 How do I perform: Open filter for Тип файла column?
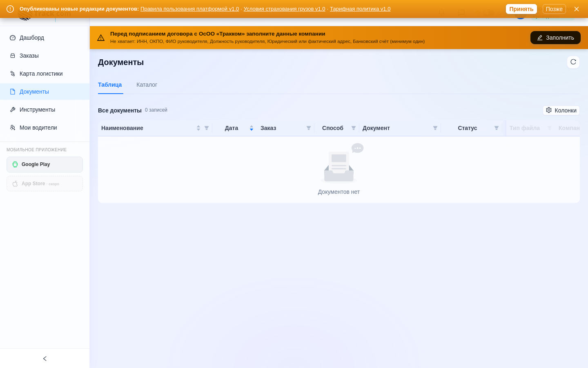coord(550,128)
